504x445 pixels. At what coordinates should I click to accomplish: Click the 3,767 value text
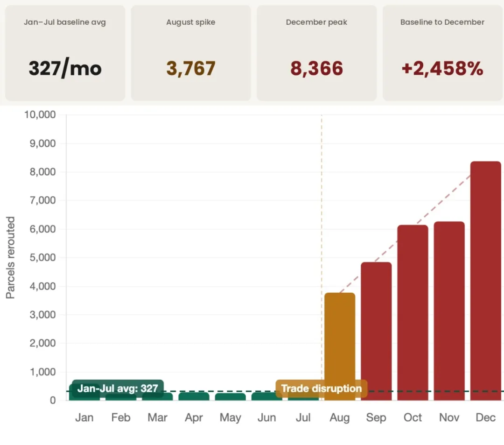point(190,69)
